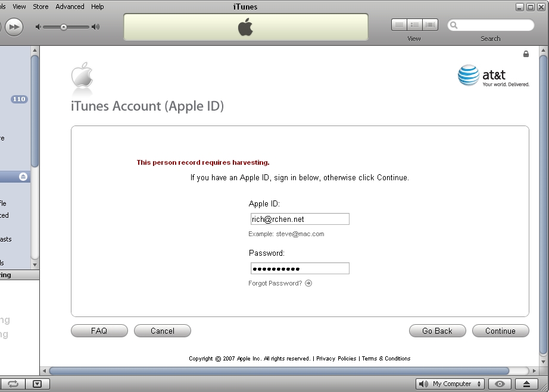Click the list view icon

(399, 25)
